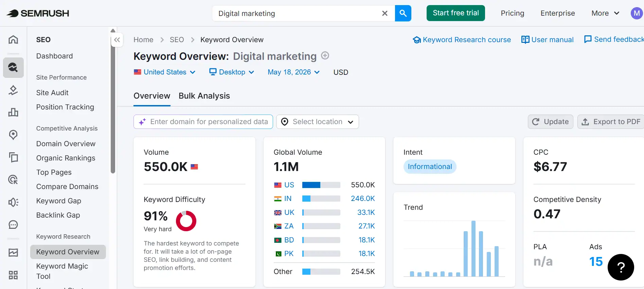Clear the search field with X icon

385,13
